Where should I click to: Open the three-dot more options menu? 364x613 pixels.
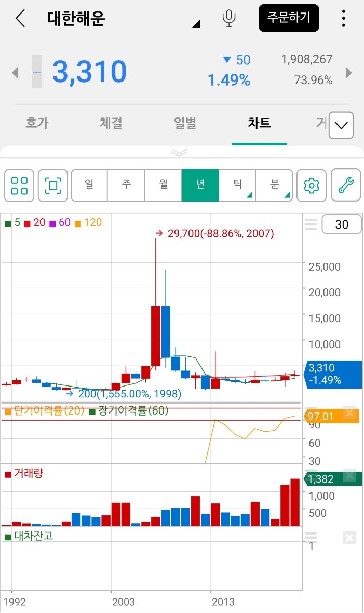(343, 18)
